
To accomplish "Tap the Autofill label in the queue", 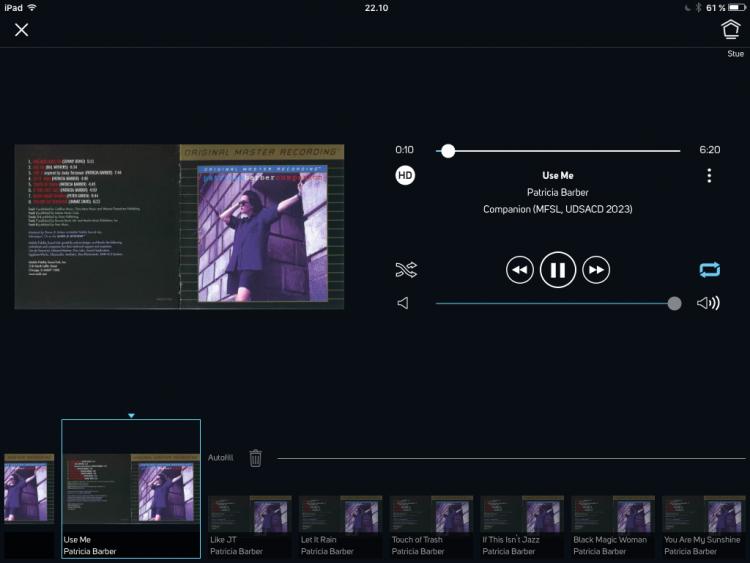I will pos(221,458).
